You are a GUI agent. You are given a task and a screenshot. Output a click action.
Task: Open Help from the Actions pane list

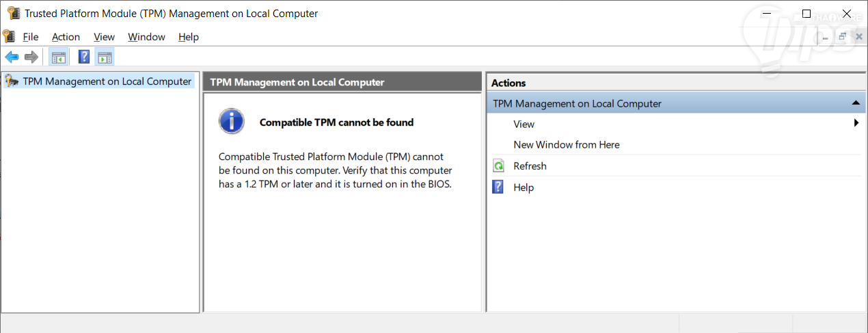(x=523, y=187)
